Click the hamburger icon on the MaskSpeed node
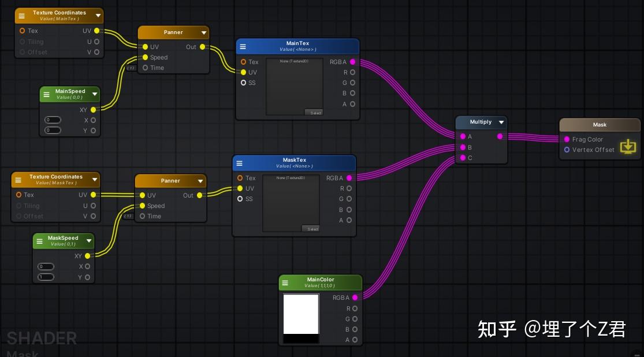Image resolution: width=644 pixels, height=357 pixels. click(40, 241)
